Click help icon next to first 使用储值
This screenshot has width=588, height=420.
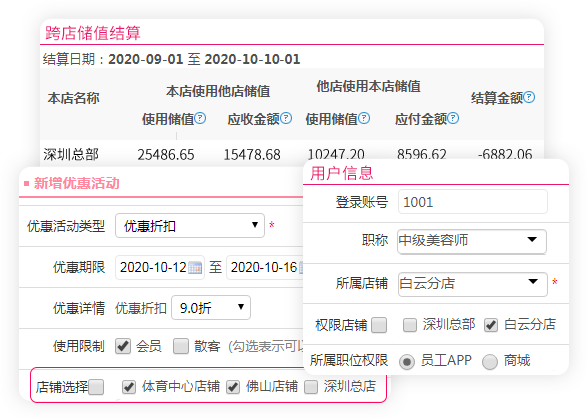pyautogui.click(x=200, y=118)
